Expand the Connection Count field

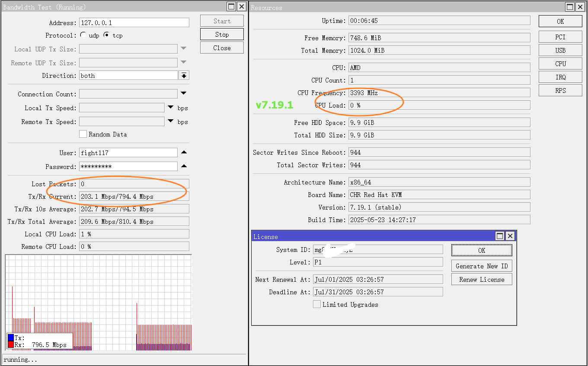[x=183, y=93]
